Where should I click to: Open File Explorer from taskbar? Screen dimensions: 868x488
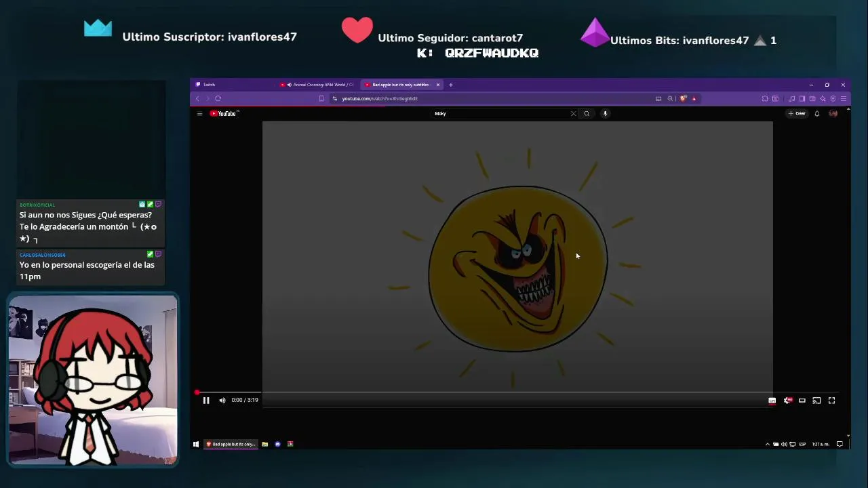pyautogui.click(x=265, y=445)
